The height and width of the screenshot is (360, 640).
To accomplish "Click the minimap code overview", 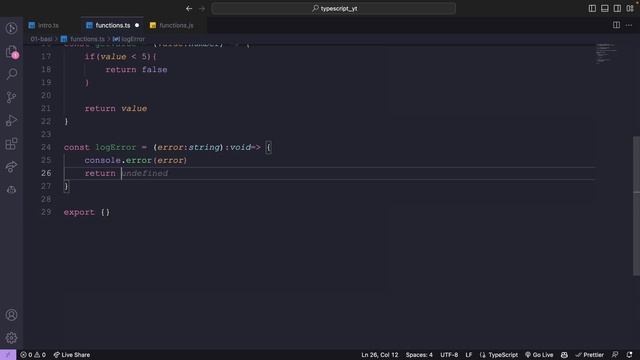I will [606, 53].
